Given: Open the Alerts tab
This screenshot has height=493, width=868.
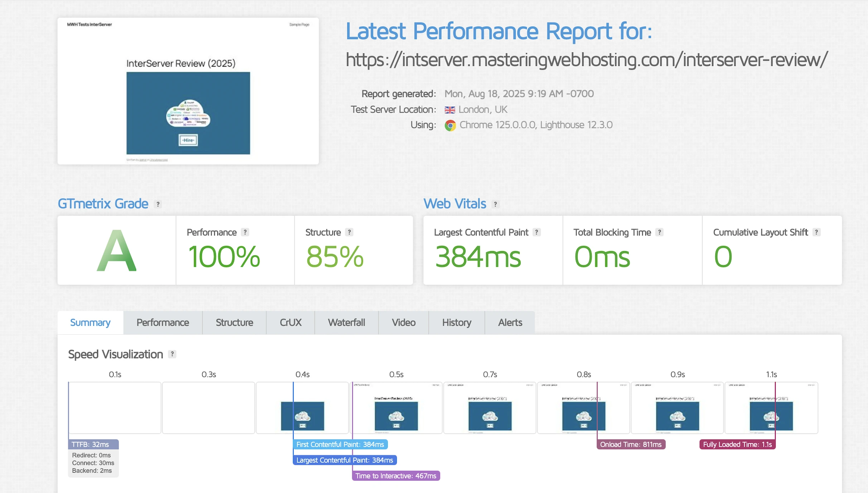Looking at the screenshot, I should pos(510,322).
